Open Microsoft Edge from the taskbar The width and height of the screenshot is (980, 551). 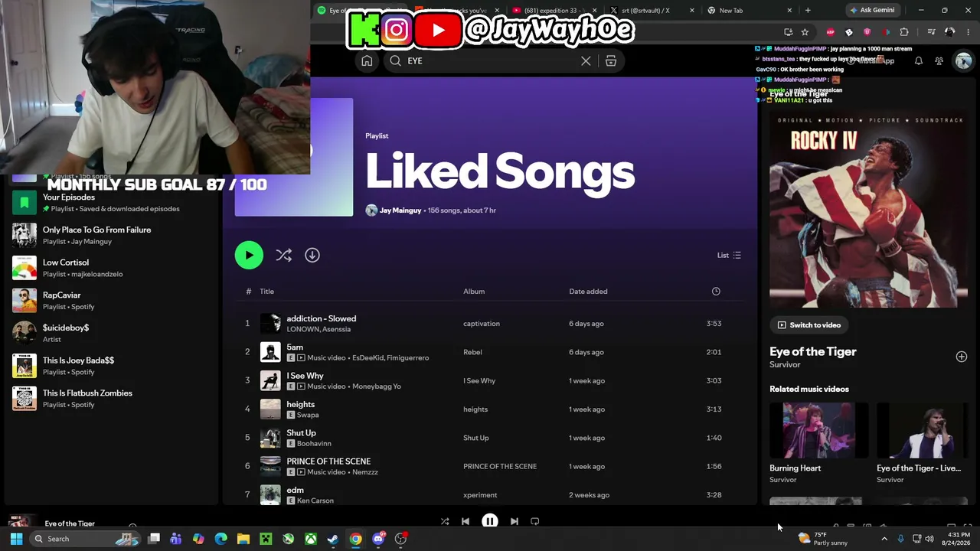(220, 539)
